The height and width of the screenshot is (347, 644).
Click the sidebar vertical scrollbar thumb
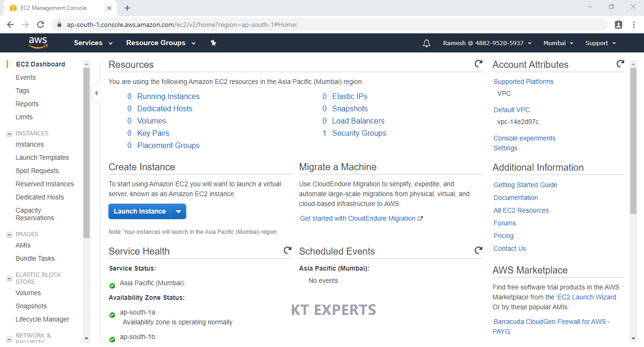tap(86, 153)
